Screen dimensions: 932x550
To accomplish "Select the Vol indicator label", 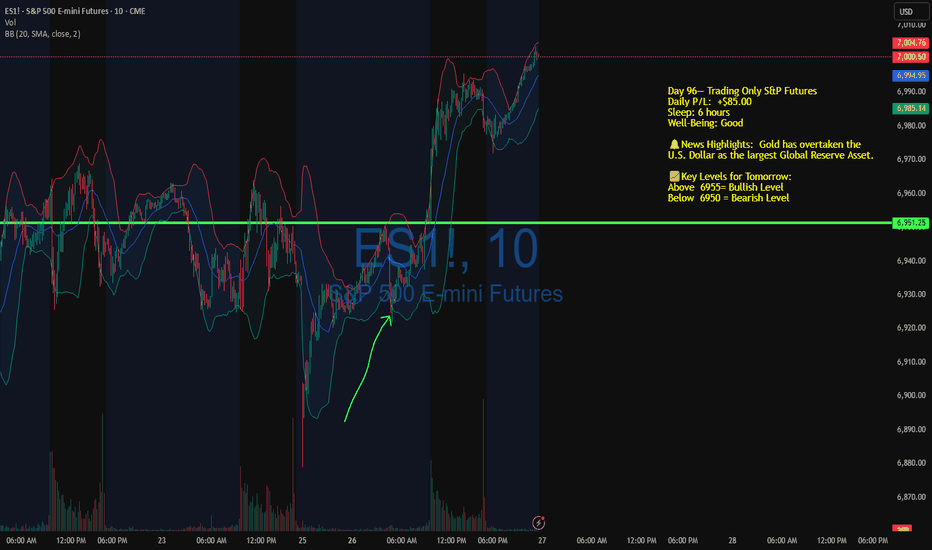I will [10, 23].
